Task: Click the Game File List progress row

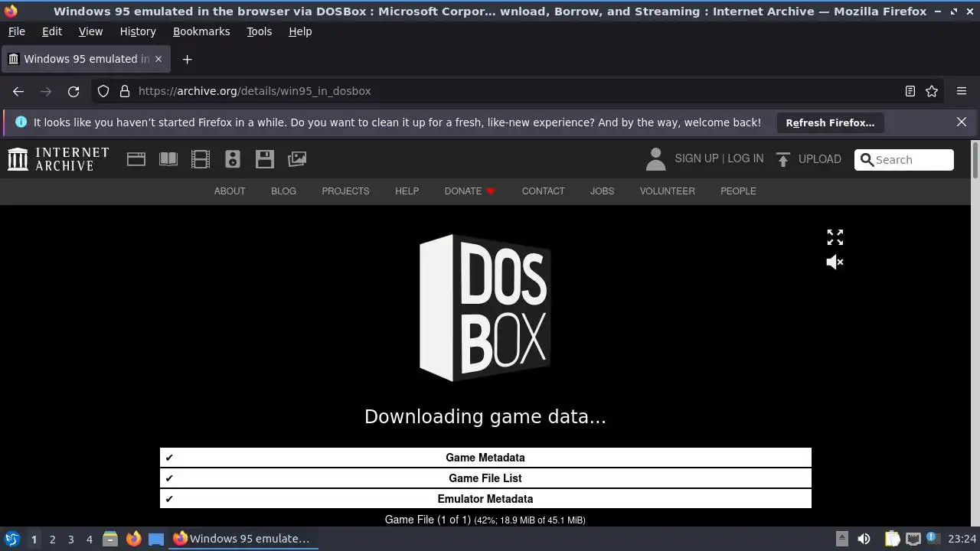Action: coord(485,478)
